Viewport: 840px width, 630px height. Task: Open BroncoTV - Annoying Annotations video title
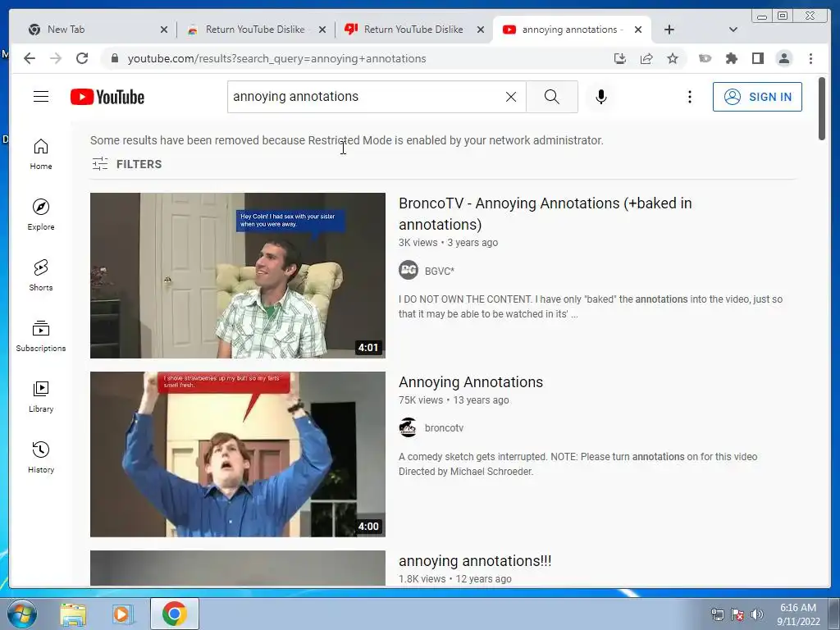coord(545,214)
